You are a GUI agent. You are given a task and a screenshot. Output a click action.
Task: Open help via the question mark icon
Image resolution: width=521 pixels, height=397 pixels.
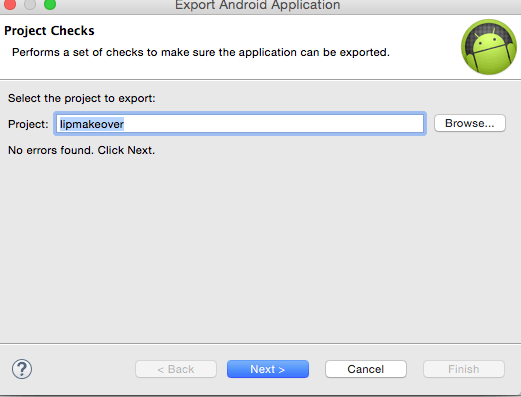22,369
